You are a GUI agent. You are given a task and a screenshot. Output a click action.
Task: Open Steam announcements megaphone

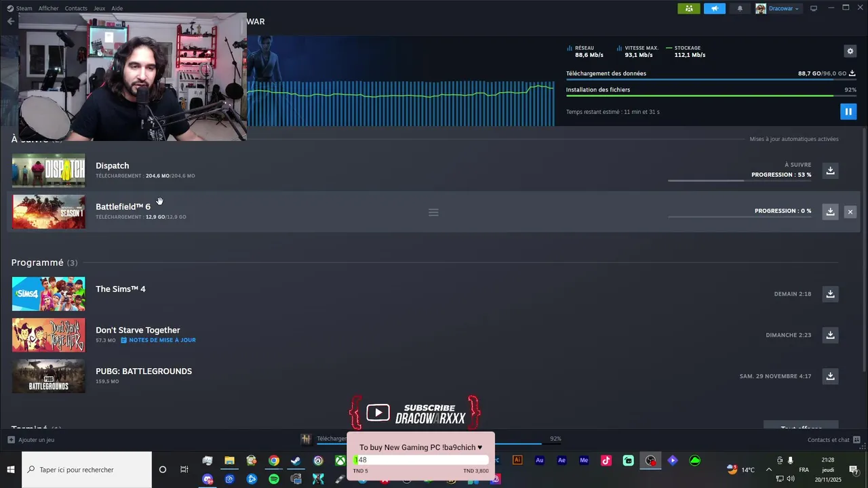714,8
